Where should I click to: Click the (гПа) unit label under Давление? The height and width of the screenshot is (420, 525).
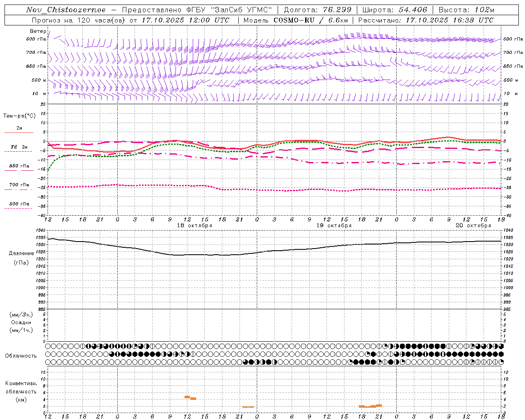pyautogui.click(x=21, y=262)
